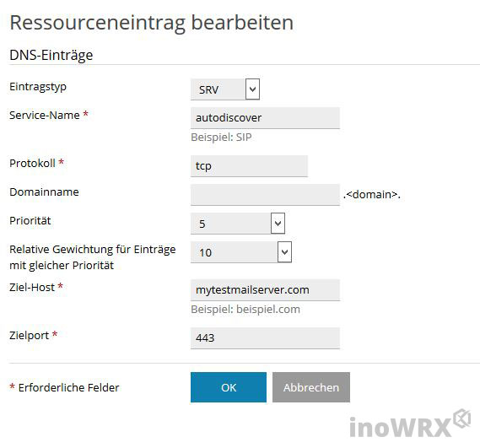Click the SRV value in Eintragstyp
The image size is (480, 448).
208,89
